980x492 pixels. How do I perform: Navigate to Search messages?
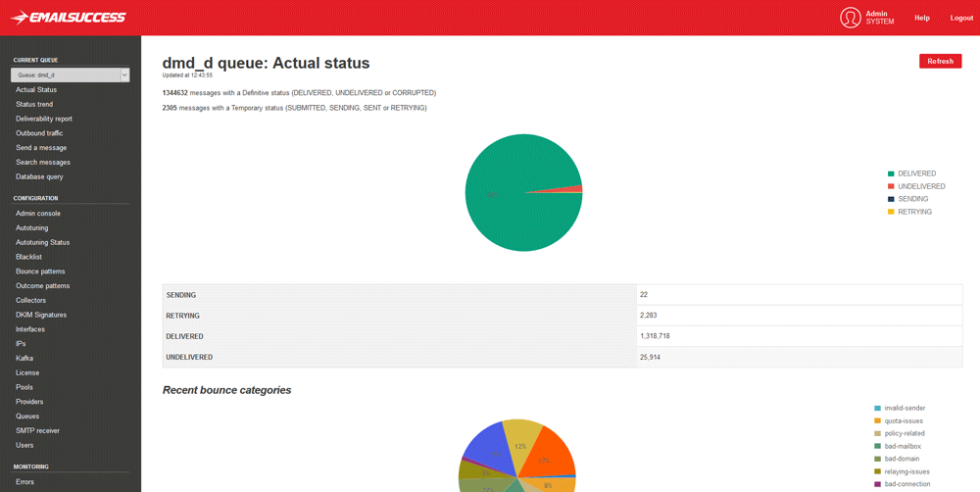tap(43, 163)
